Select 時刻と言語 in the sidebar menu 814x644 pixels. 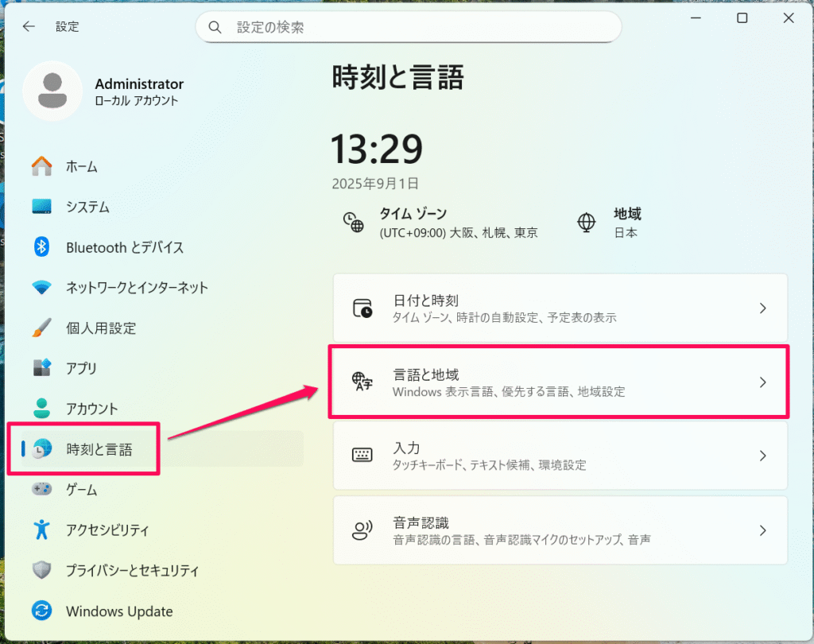click(x=99, y=450)
